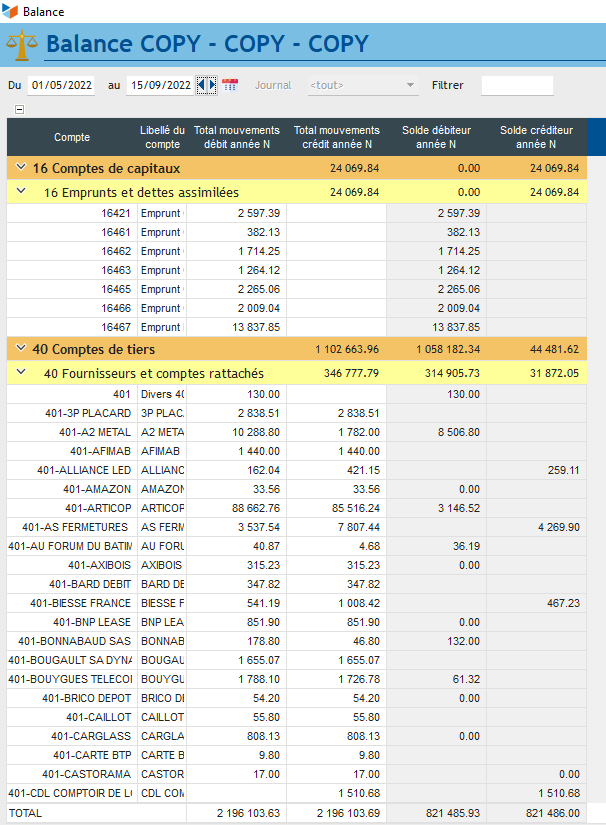Click the end date field 15/09/2022
The height and width of the screenshot is (825, 606).
[160, 85]
